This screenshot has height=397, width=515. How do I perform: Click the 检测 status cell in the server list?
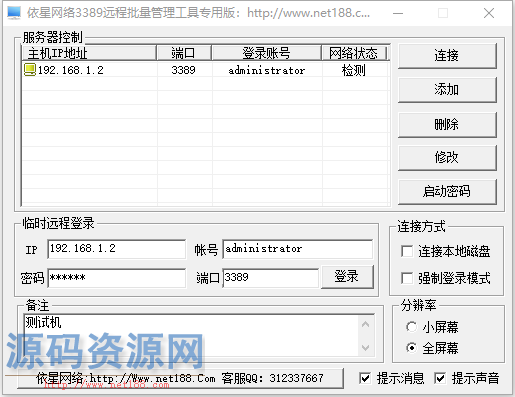click(354, 70)
